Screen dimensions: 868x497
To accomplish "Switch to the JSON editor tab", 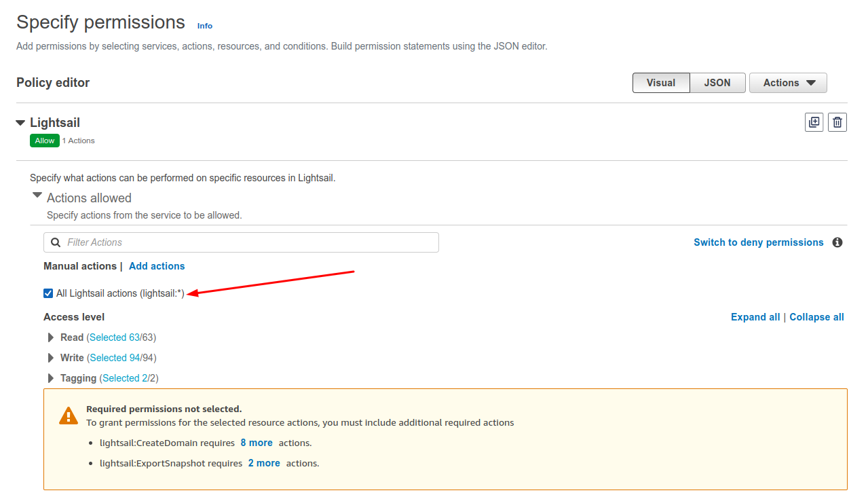I will click(717, 83).
